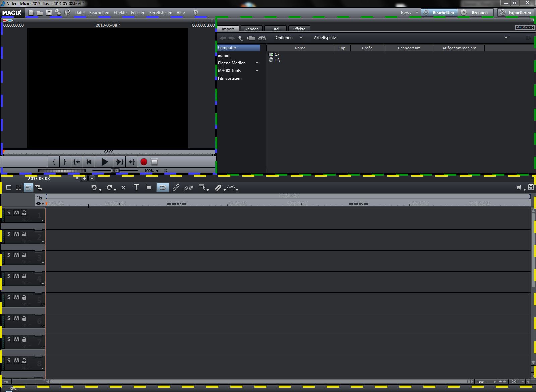Expand MAGIX Tools submenu
The image size is (536, 392).
click(257, 71)
